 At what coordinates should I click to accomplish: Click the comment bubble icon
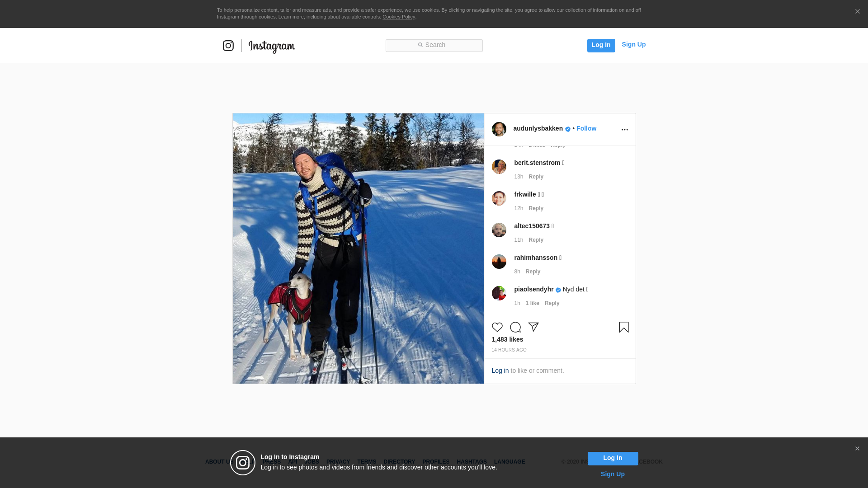pos(515,327)
